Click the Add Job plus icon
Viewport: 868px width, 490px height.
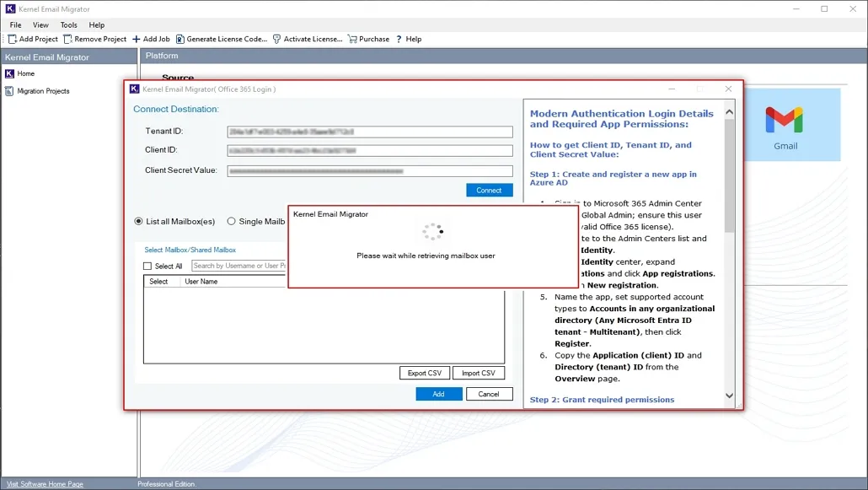point(136,39)
